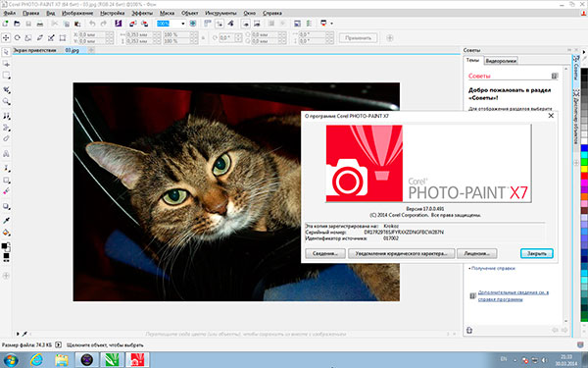Click the Copy icon in toolbar
This screenshot has width=588, height=368.
(x=66, y=24)
